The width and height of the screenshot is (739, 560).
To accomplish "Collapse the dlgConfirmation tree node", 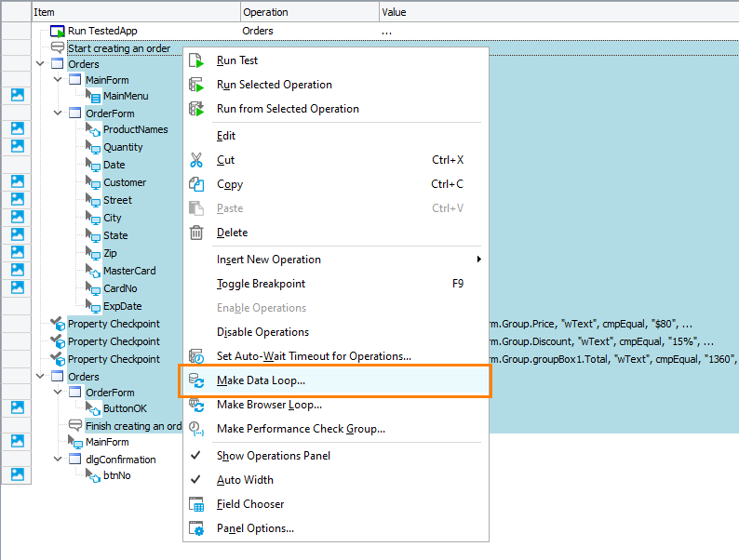I will (x=57, y=460).
